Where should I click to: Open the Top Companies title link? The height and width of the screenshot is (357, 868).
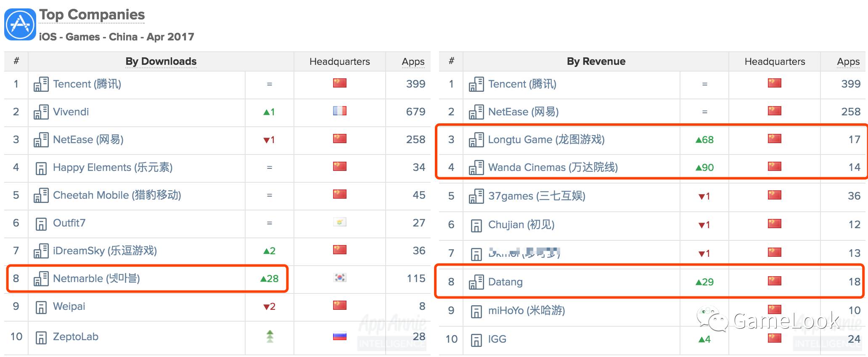92,15
